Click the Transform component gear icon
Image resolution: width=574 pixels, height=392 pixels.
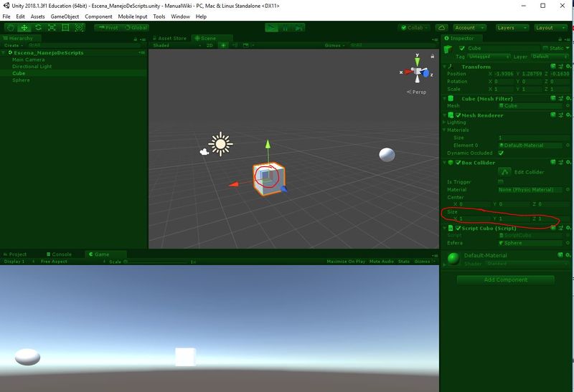click(x=568, y=66)
